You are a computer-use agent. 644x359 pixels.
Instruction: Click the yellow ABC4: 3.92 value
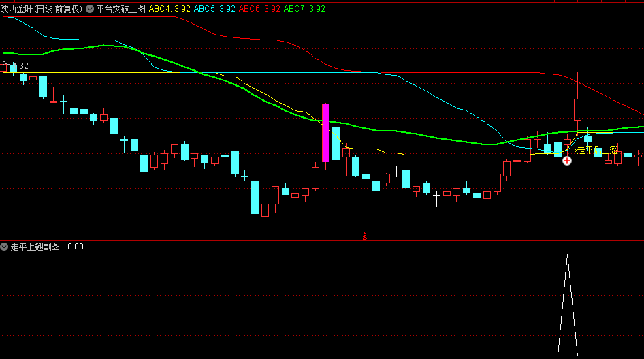[x=170, y=9]
